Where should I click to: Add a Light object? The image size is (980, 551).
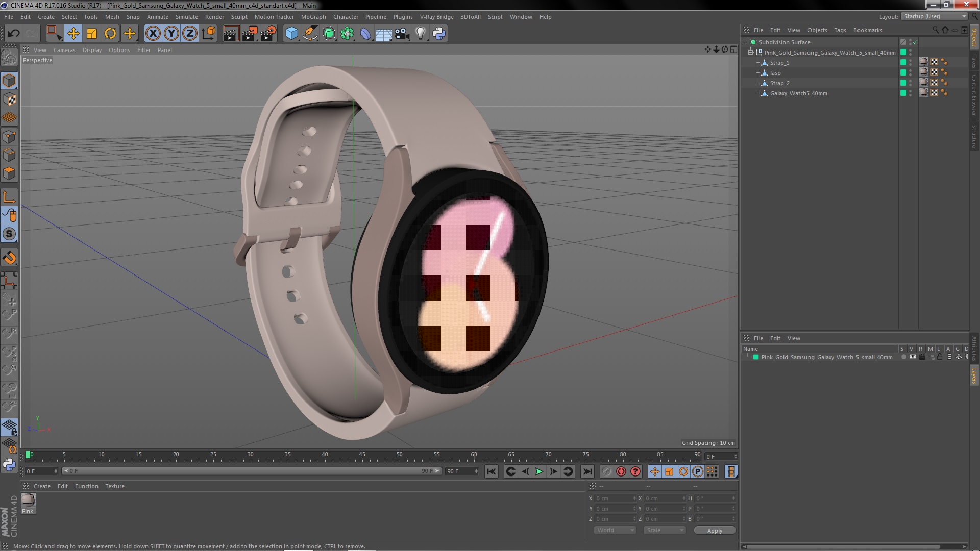(421, 34)
